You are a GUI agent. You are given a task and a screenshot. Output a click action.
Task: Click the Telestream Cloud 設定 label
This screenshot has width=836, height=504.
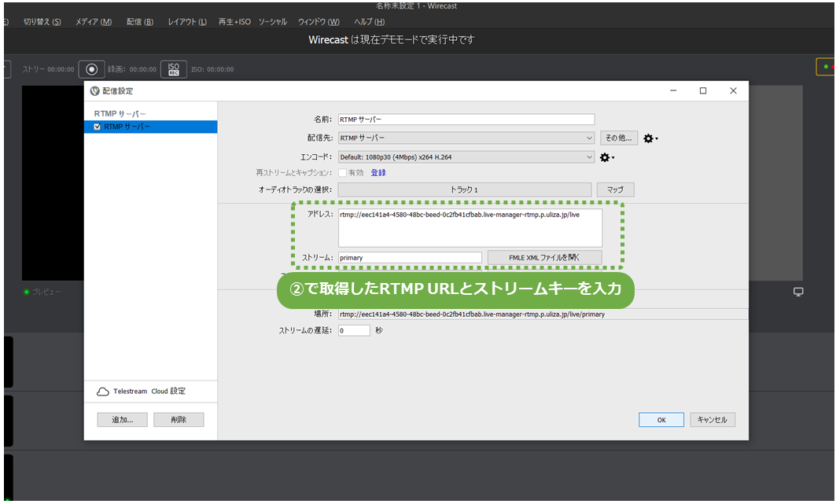coord(149,392)
